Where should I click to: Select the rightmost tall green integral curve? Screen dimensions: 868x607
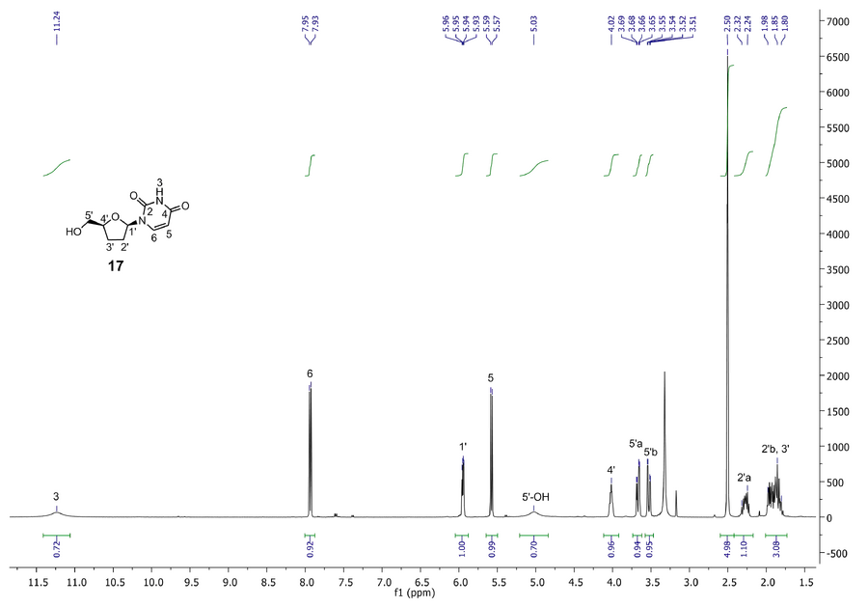pos(777,140)
